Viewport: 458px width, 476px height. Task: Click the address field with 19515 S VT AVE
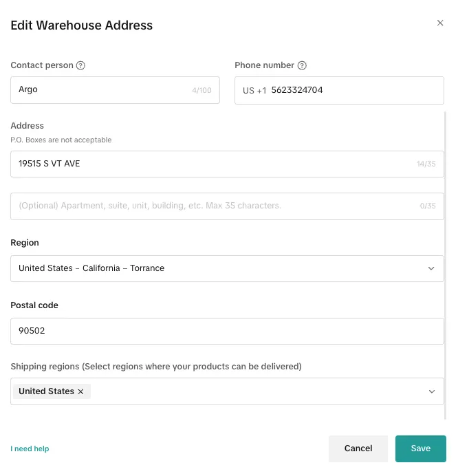[x=206, y=164]
